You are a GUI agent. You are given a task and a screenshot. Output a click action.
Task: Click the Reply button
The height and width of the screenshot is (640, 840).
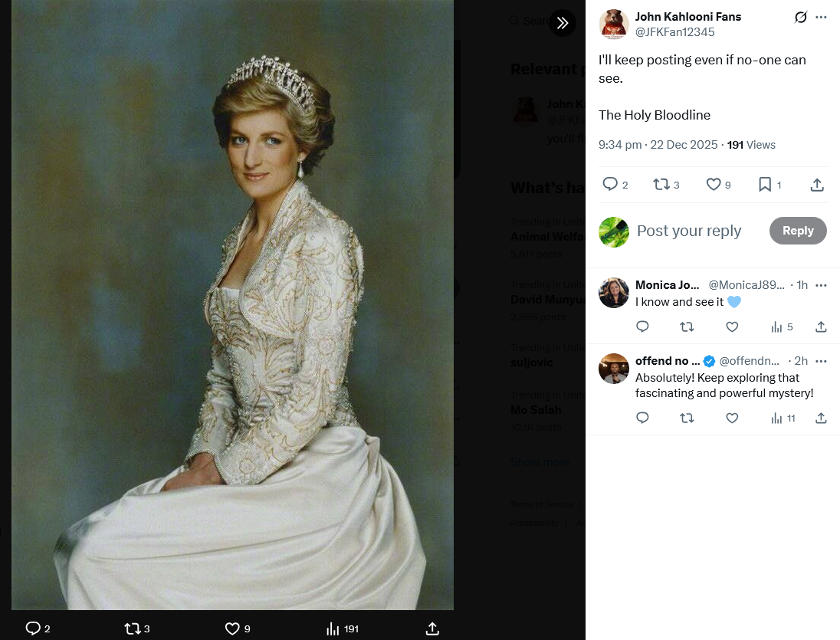pyautogui.click(x=797, y=231)
